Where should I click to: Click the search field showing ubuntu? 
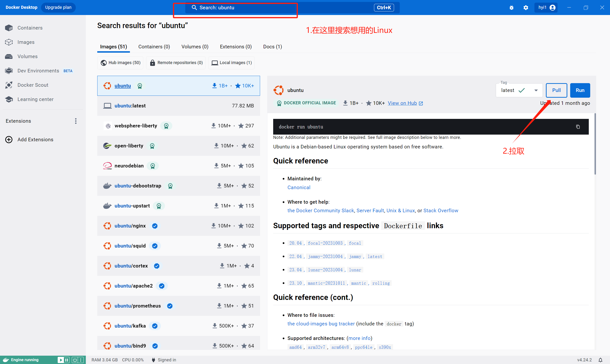[292, 8]
